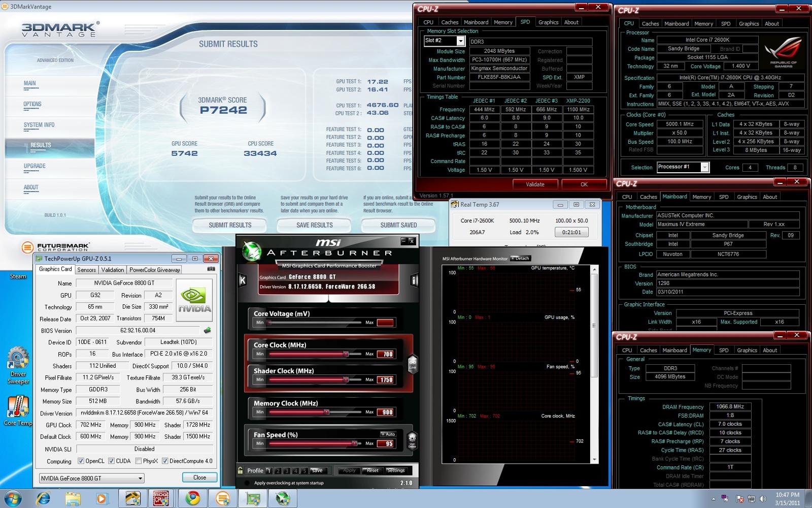Open the Slot #2 memory slot dropdown
812x508 pixels.
(460, 41)
